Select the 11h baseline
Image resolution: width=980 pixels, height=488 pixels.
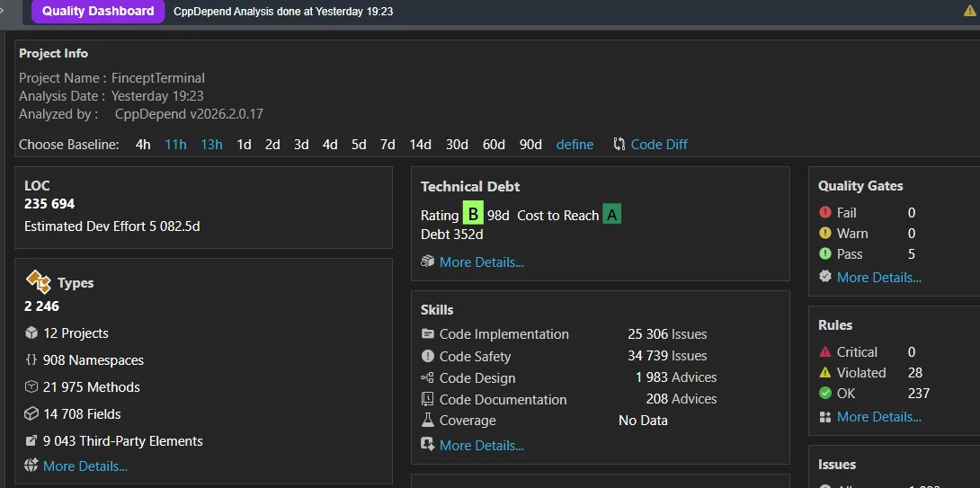[175, 145]
